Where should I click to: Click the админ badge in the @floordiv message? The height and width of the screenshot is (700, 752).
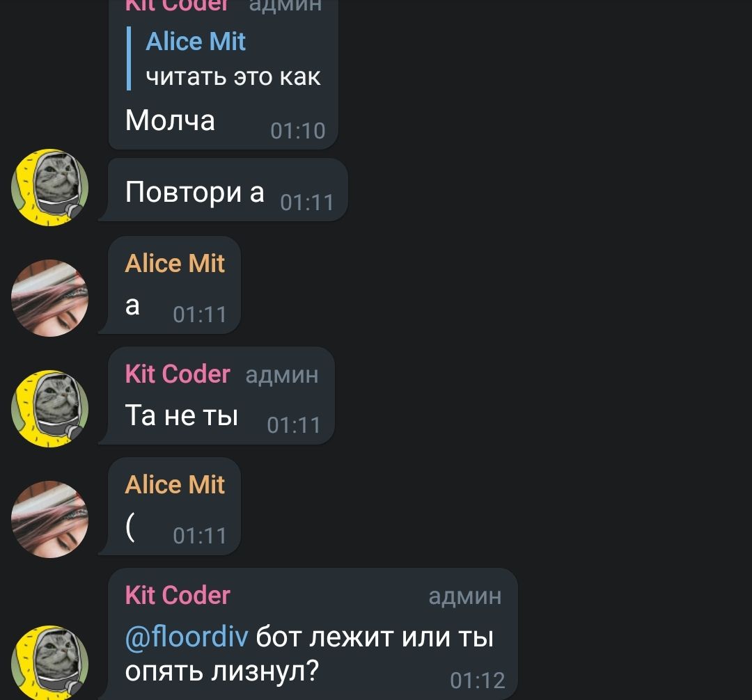[x=465, y=596]
